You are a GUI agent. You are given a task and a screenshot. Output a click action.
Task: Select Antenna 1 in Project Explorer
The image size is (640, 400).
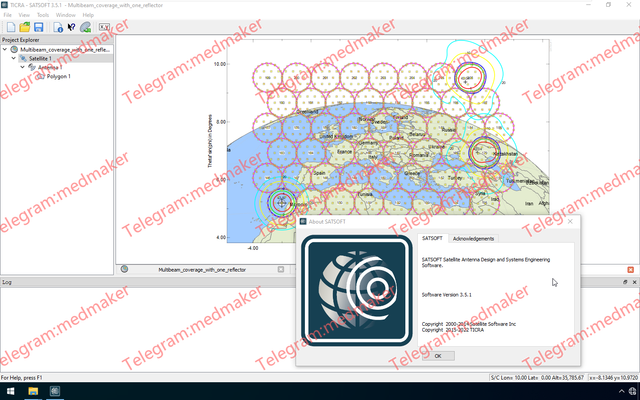tap(50, 67)
